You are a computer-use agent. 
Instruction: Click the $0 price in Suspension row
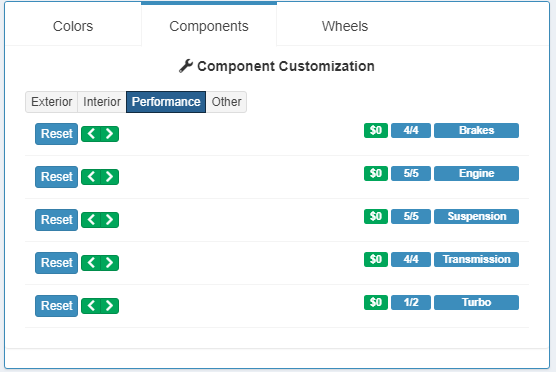point(376,216)
